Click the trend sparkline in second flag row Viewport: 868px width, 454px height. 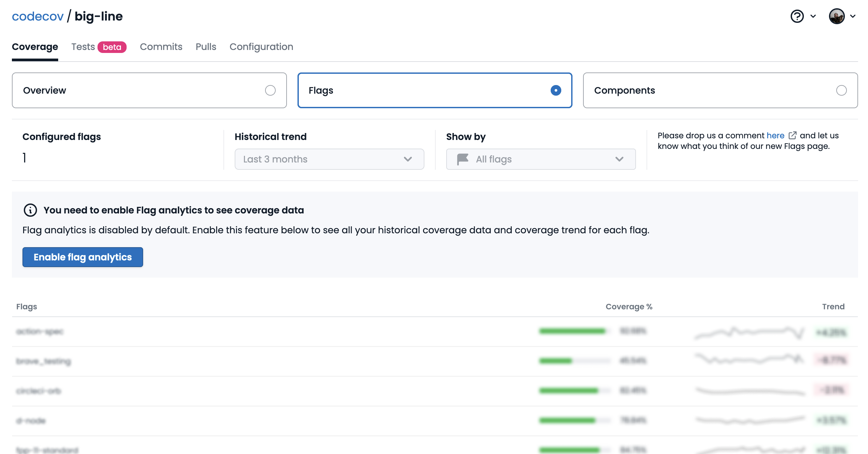coord(750,359)
